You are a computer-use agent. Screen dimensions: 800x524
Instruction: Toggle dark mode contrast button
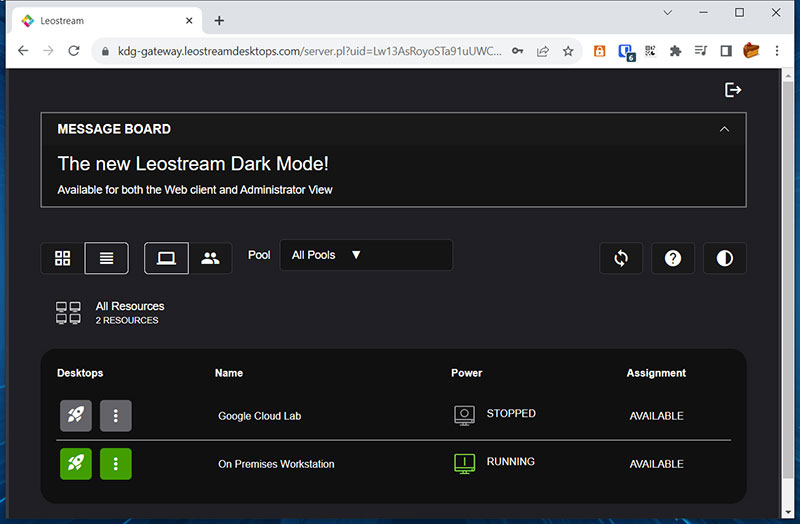(x=725, y=258)
